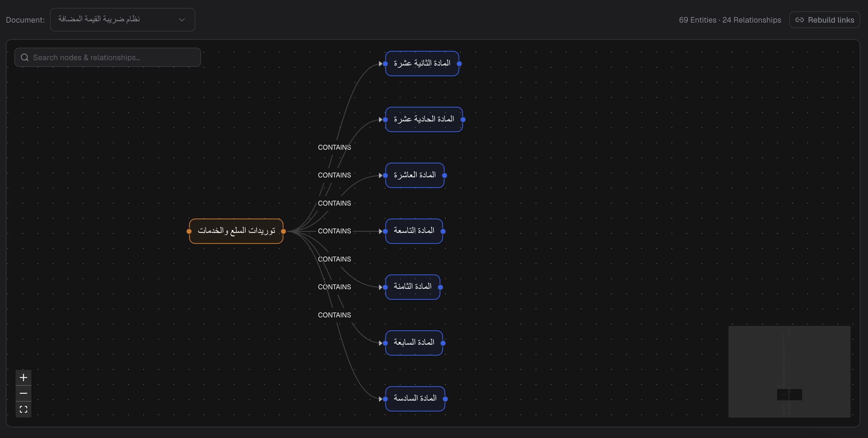
Task: Select the node المادة التاسعة
Action: click(x=414, y=231)
